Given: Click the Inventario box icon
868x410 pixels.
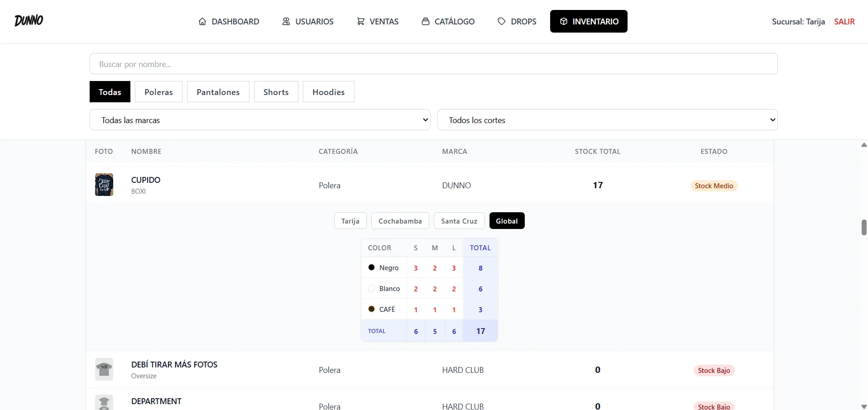Looking at the screenshot, I should pyautogui.click(x=563, y=21).
